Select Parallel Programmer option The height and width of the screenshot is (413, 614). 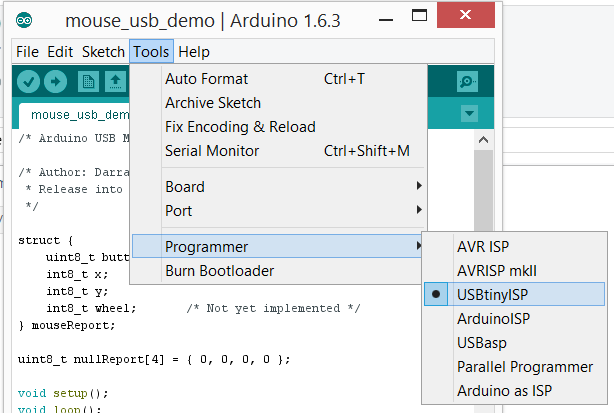point(515,367)
